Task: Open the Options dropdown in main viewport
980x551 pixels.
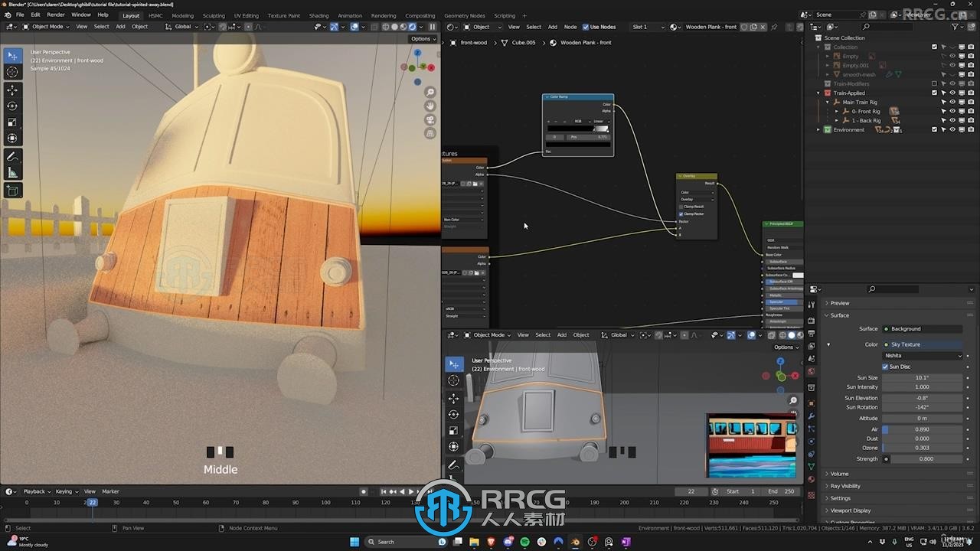Action: tap(423, 39)
